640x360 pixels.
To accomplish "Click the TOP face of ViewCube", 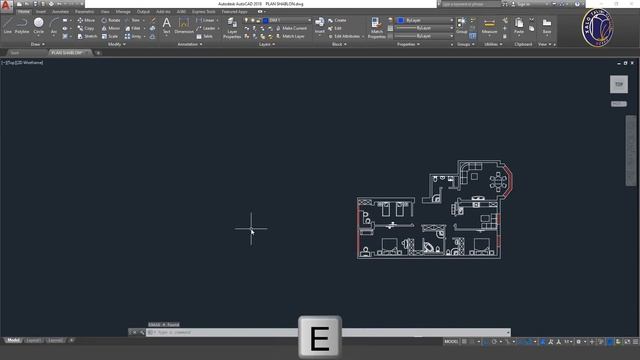I will point(619,84).
